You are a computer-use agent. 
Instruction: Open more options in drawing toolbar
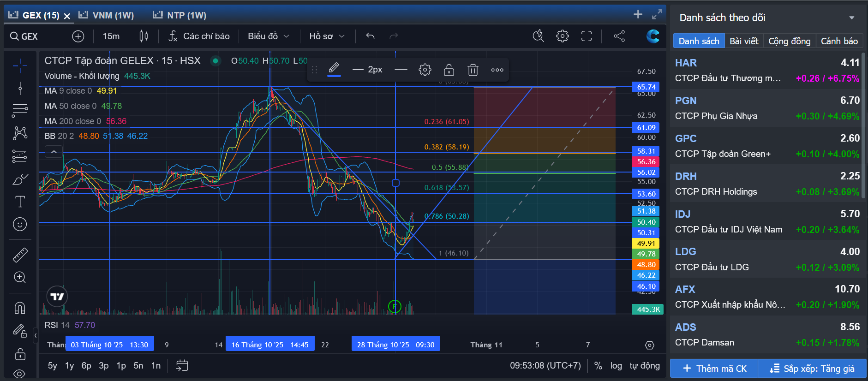pos(497,70)
